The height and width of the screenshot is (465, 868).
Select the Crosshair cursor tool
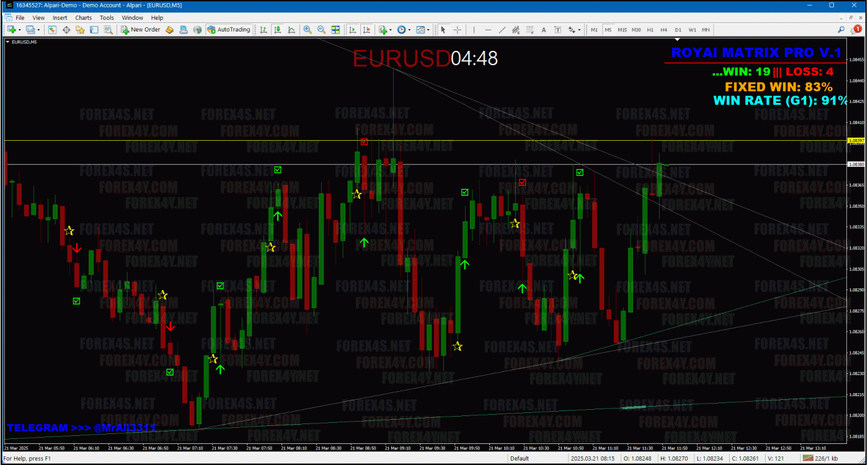(458, 30)
